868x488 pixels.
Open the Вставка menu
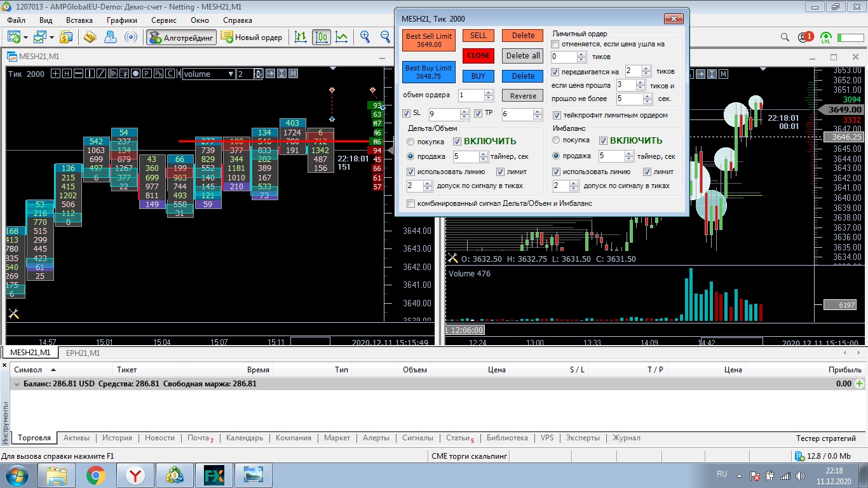click(79, 20)
